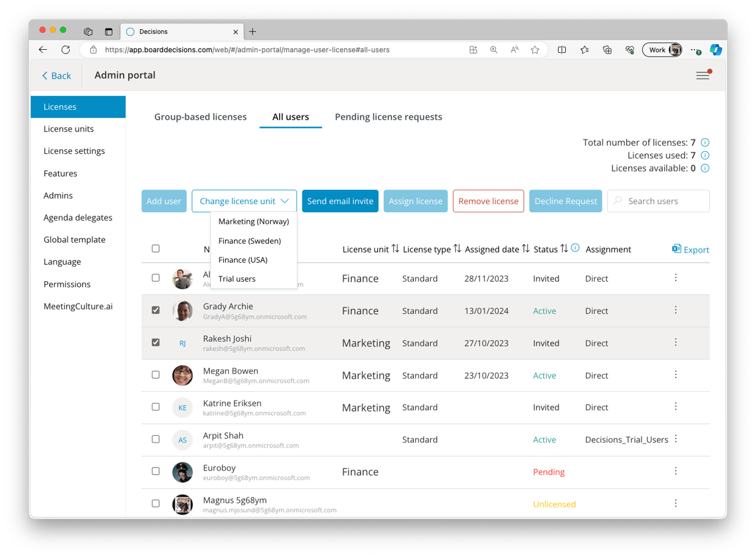Check the Megan Bowen row checkbox

point(156,375)
